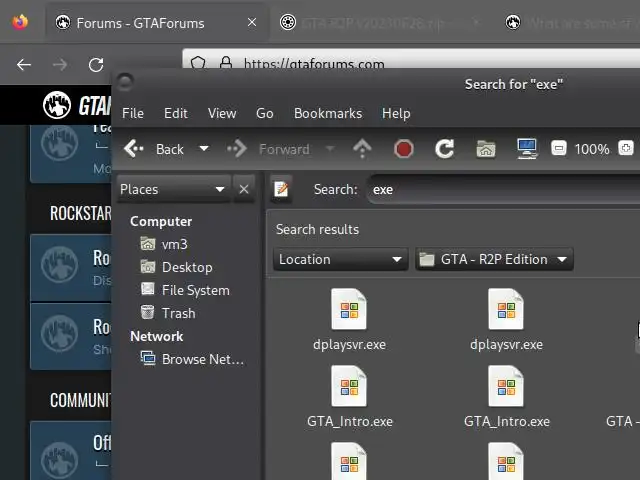Click the GTAForums logo on the webpage
This screenshot has width=640, height=480.
coord(77,105)
